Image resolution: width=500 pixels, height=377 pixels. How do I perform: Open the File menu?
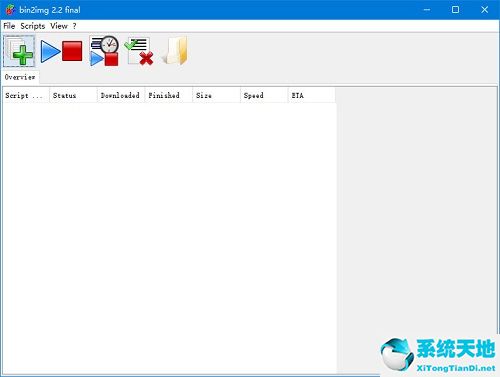[9, 26]
